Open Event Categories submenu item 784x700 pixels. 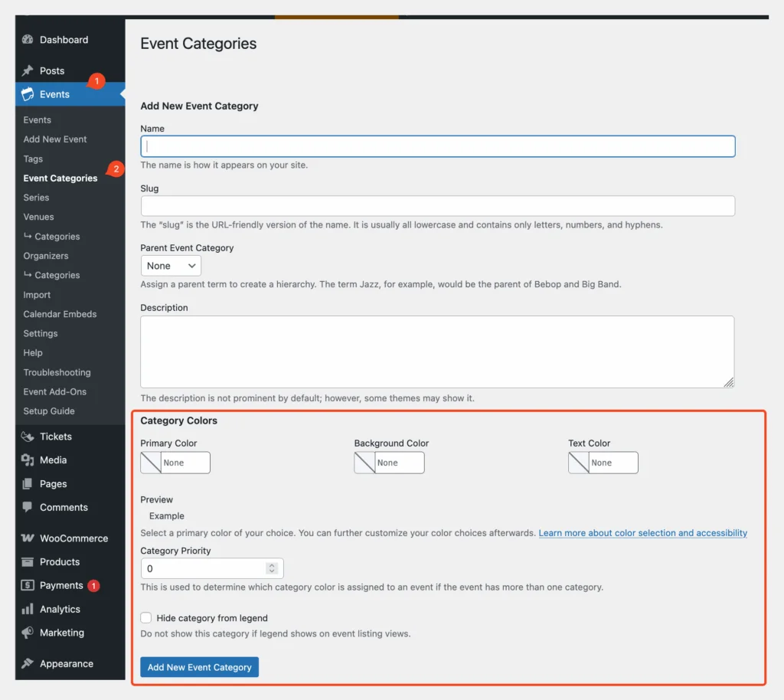(x=60, y=178)
